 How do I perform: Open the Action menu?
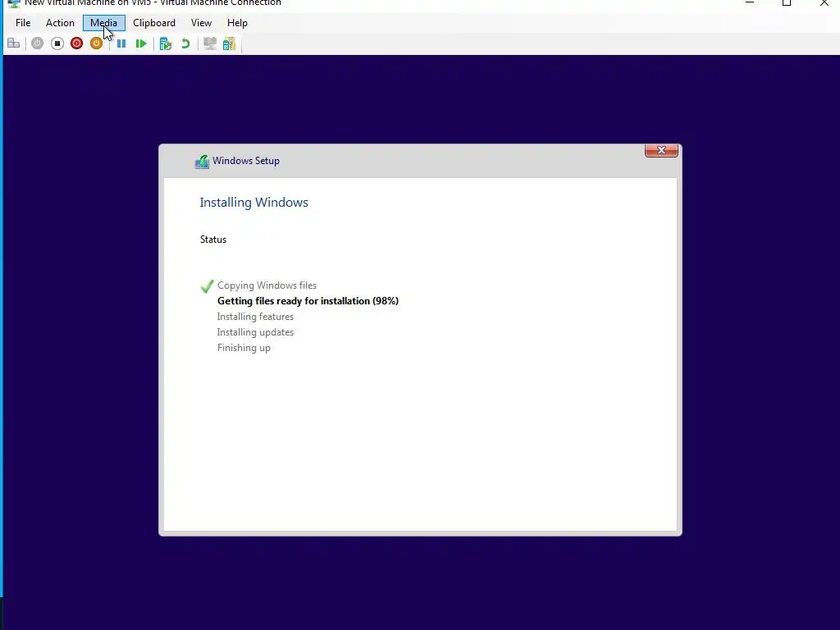tap(60, 23)
